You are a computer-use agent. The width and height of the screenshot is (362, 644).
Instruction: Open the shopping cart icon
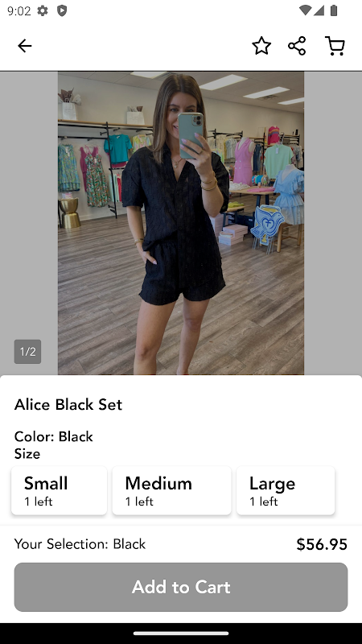coord(335,46)
